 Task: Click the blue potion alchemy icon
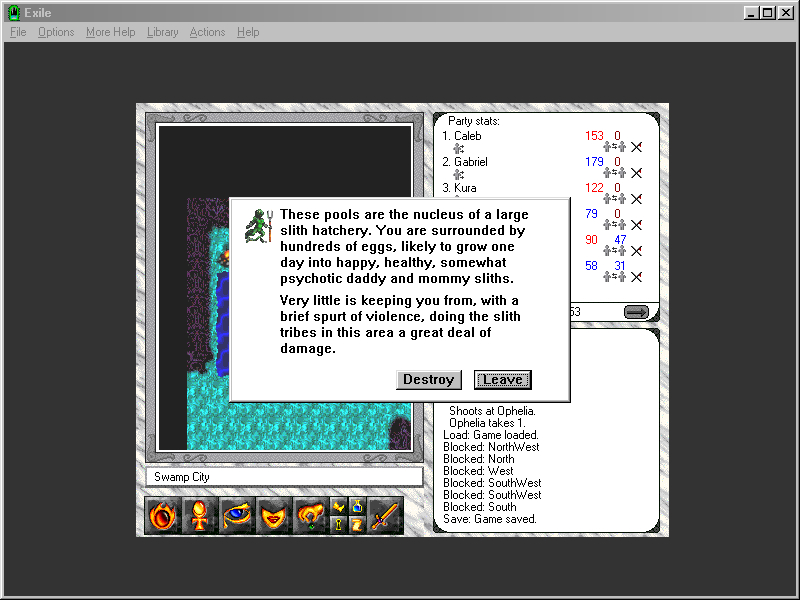357,507
